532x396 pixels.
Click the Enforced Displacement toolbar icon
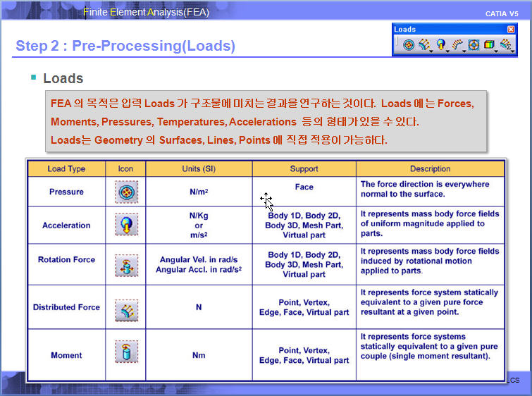[x=474, y=45]
